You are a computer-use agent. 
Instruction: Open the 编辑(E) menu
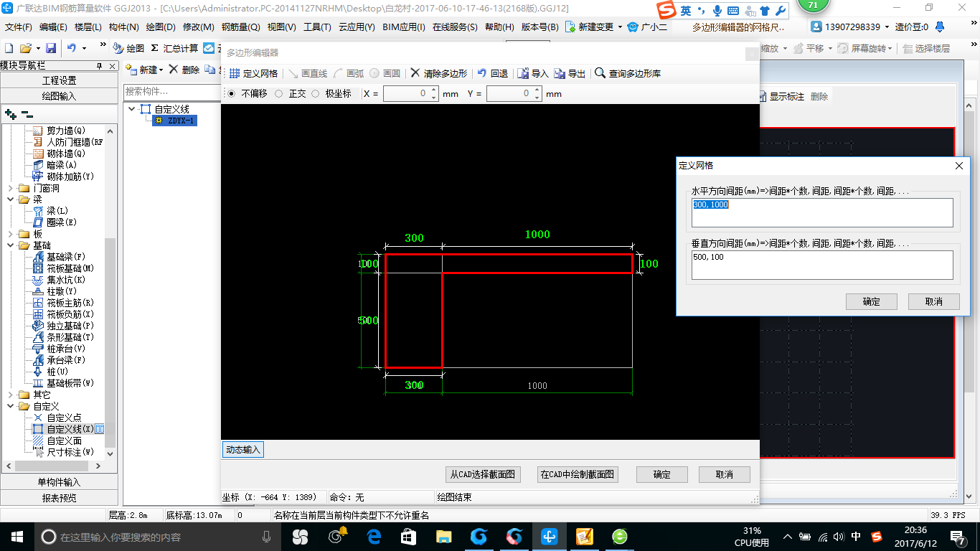[53, 27]
